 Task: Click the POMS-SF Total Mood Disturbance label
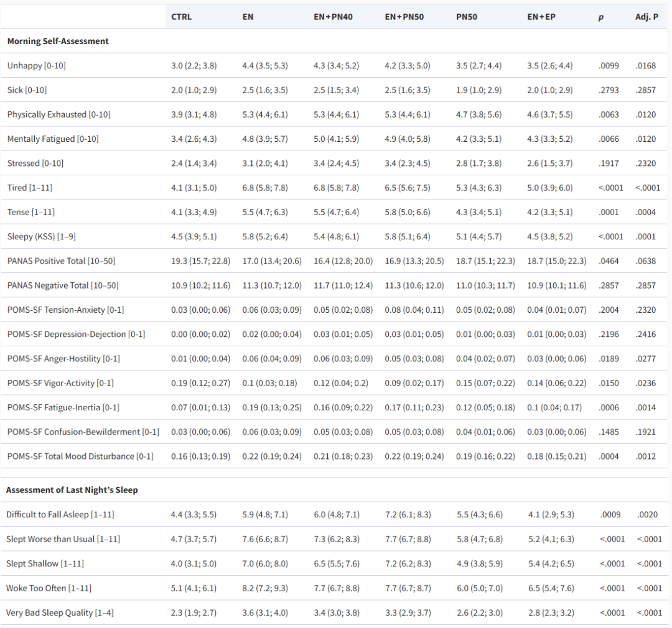coord(80,456)
